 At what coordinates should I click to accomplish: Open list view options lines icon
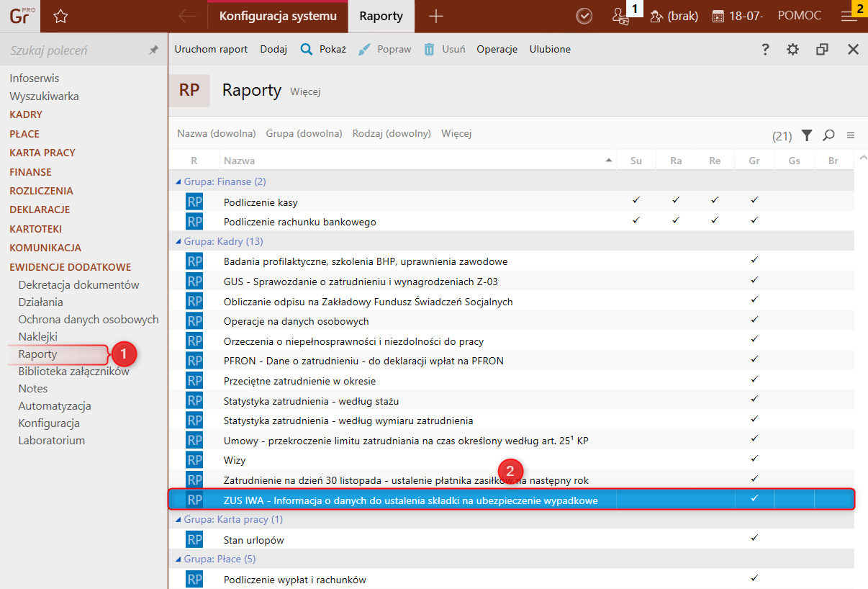850,135
